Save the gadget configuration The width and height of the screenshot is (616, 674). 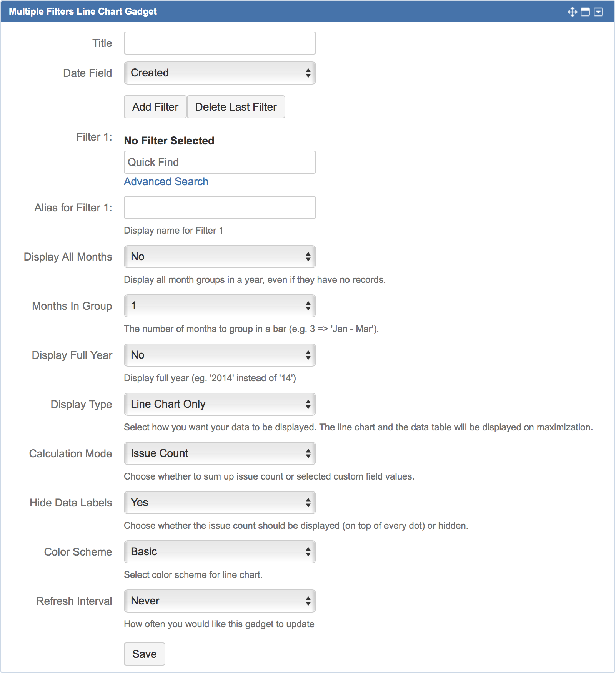click(x=144, y=654)
